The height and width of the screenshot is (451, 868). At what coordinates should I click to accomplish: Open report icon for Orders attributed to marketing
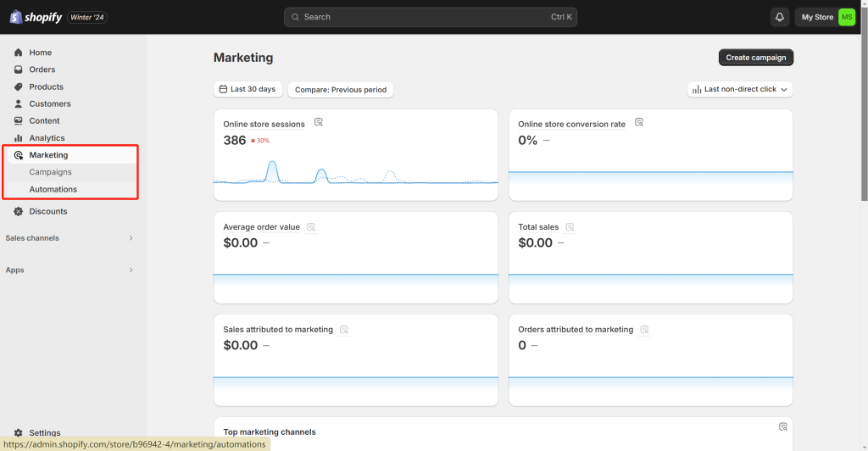(x=644, y=330)
